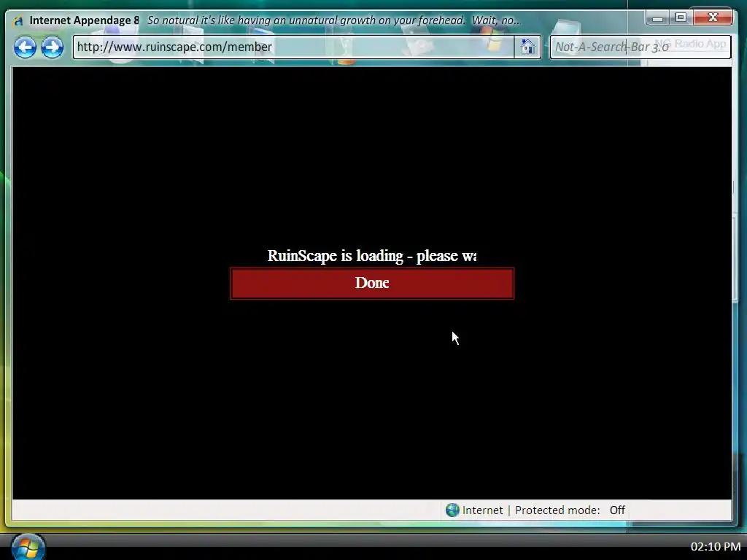Go back with the blue left arrow
The image size is (747, 560).
25,47
